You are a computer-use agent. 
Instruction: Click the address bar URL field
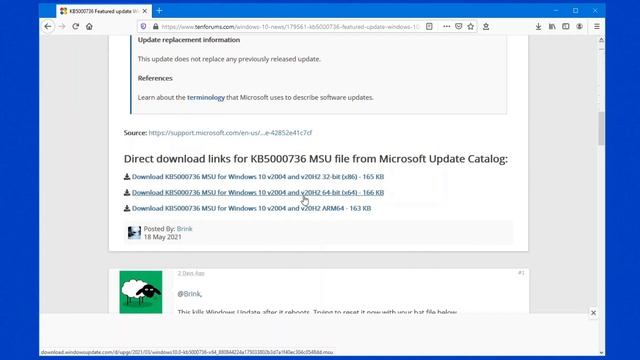[290, 27]
